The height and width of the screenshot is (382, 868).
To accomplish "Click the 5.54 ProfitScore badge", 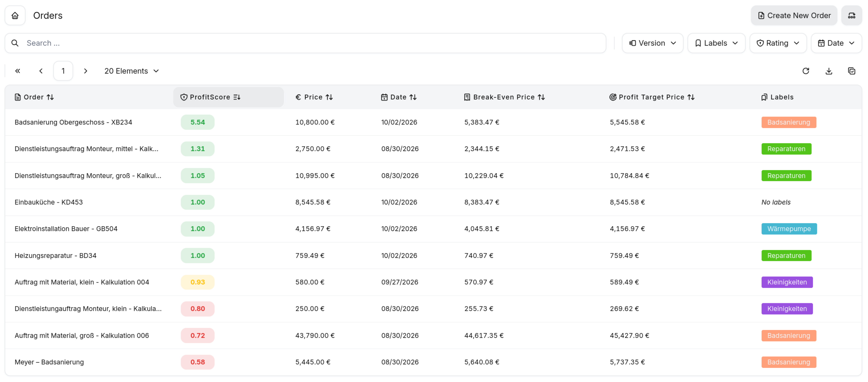I will click(x=197, y=122).
